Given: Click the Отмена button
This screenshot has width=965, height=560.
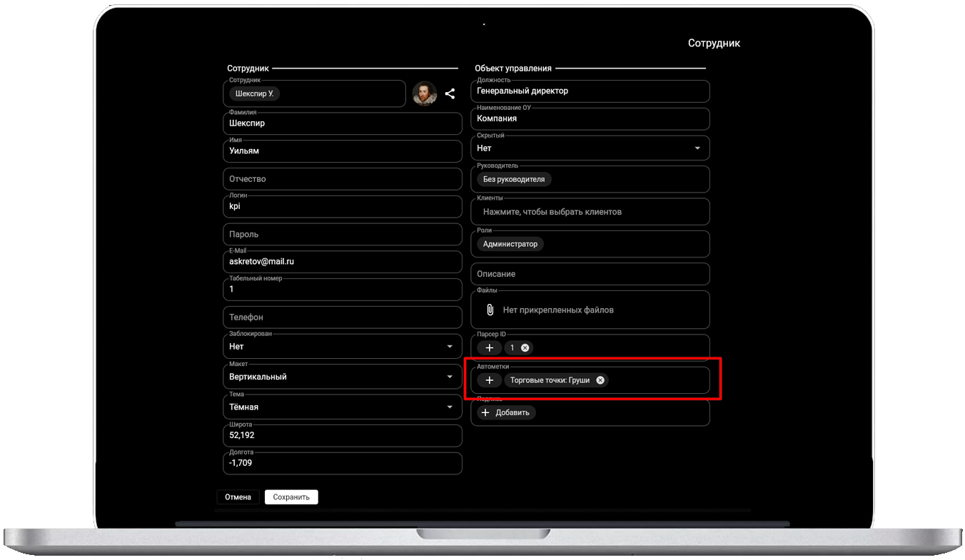Looking at the screenshot, I should [x=238, y=497].
